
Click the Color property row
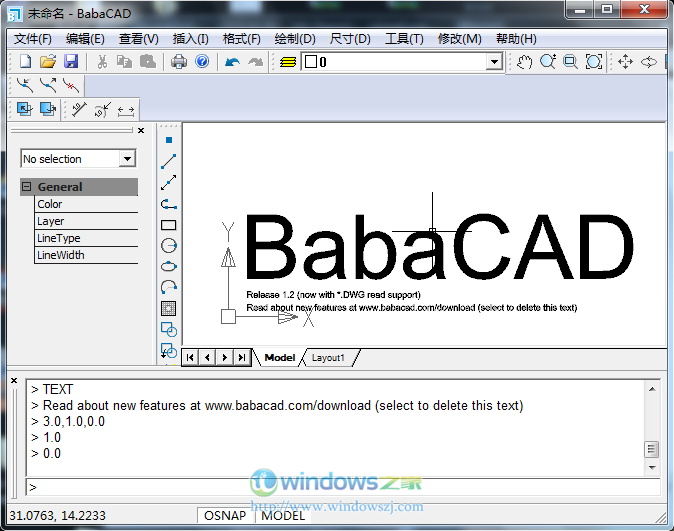pyautogui.click(x=86, y=204)
